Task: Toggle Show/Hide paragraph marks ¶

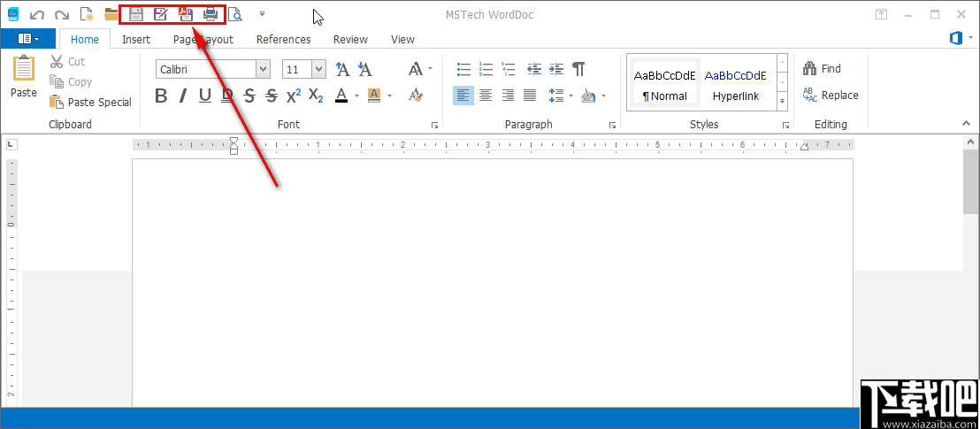Action: click(x=578, y=69)
